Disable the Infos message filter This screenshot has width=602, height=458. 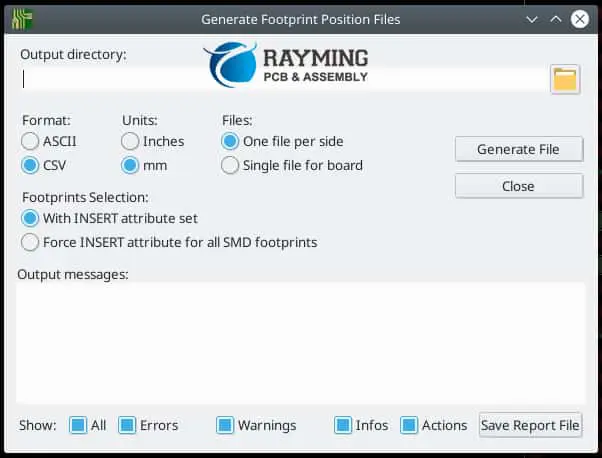[343, 425]
